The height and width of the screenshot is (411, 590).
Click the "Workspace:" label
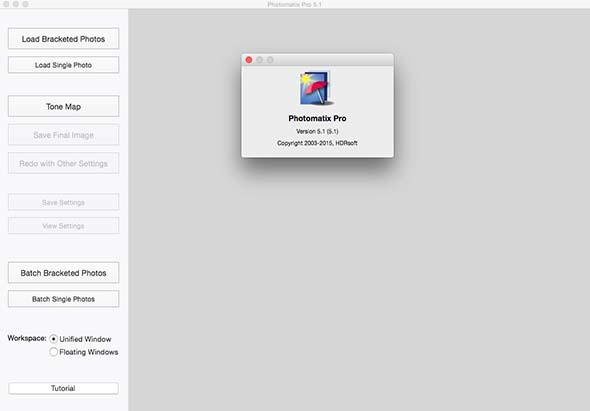click(27, 338)
